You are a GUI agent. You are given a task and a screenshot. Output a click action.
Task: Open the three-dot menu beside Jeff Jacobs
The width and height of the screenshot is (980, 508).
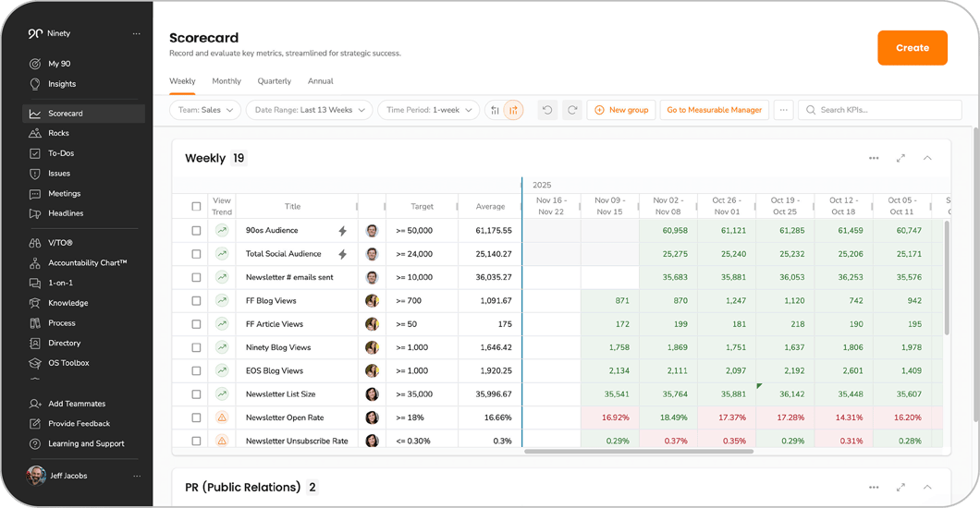136,476
